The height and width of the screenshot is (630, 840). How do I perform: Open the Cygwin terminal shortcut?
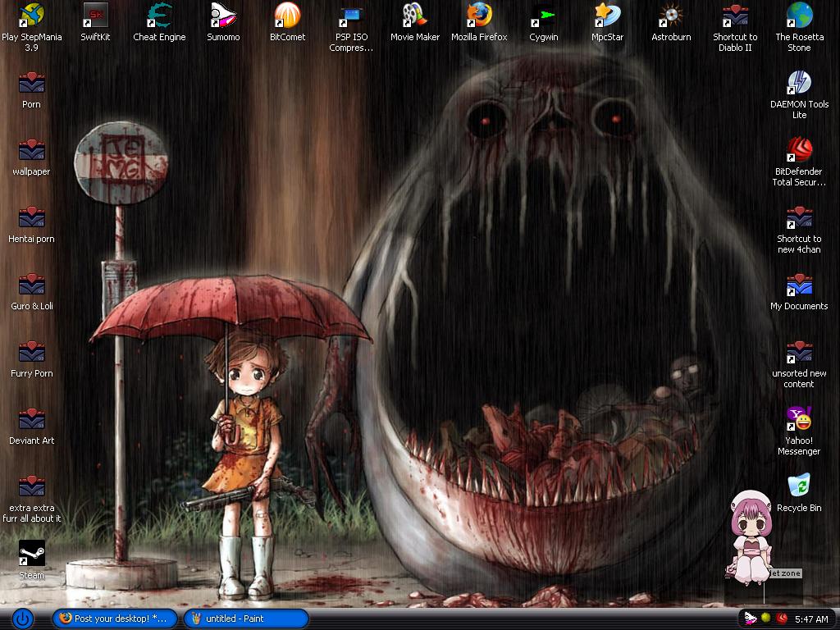(543, 16)
